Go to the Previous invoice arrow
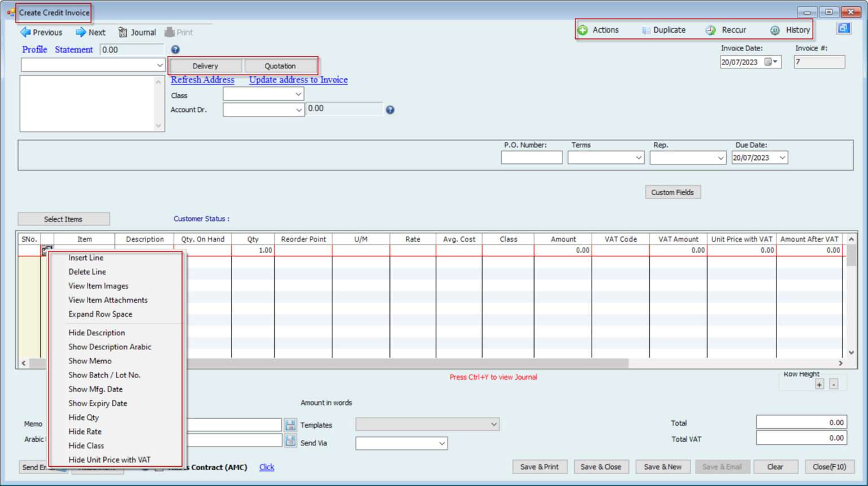 click(x=25, y=32)
